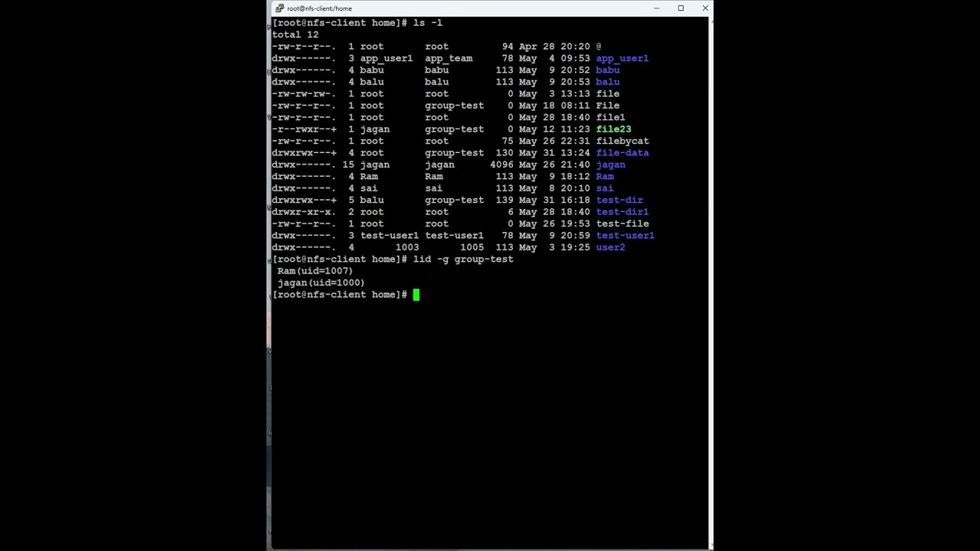980x551 pixels.
Task: Click the owner id '1003' in user2 row
Action: 407,247
